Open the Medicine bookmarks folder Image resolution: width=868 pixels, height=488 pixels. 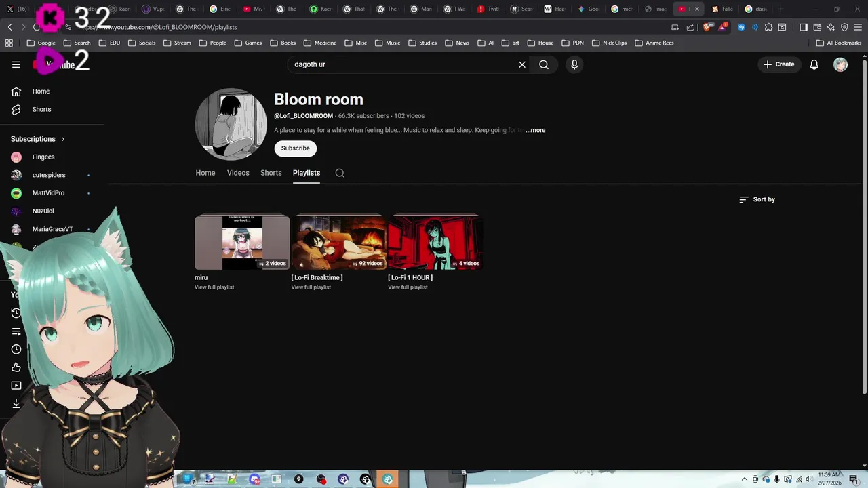(x=320, y=43)
